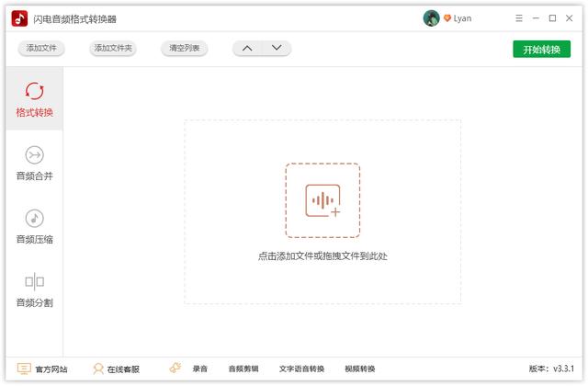588x386 pixels.
Task: Go to 音频分割 in the sidebar
Action: coord(35,289)
